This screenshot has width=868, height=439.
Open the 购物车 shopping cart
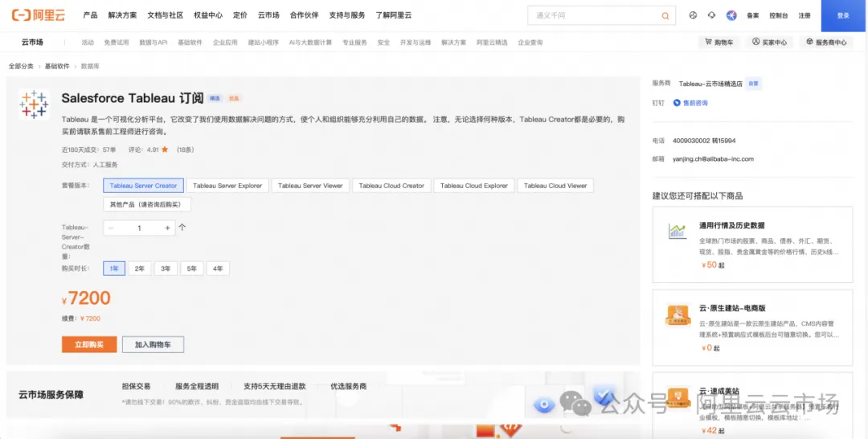[x=719, y=42]
